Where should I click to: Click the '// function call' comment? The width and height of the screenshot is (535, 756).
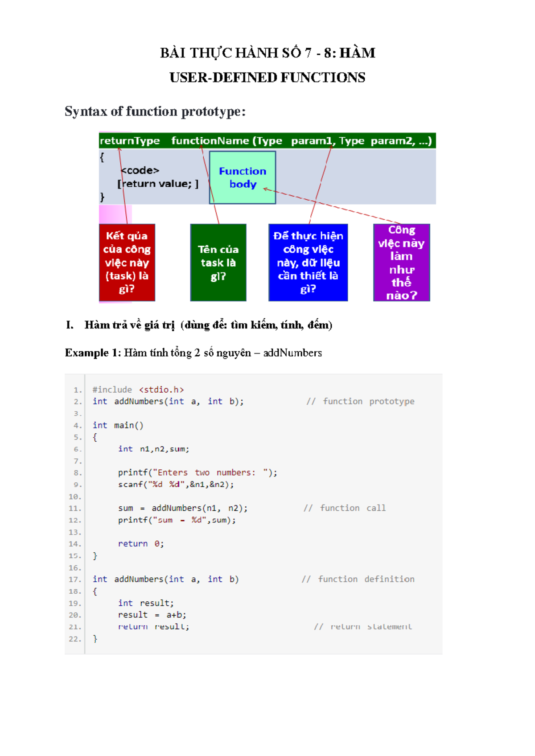pos(344,508)
